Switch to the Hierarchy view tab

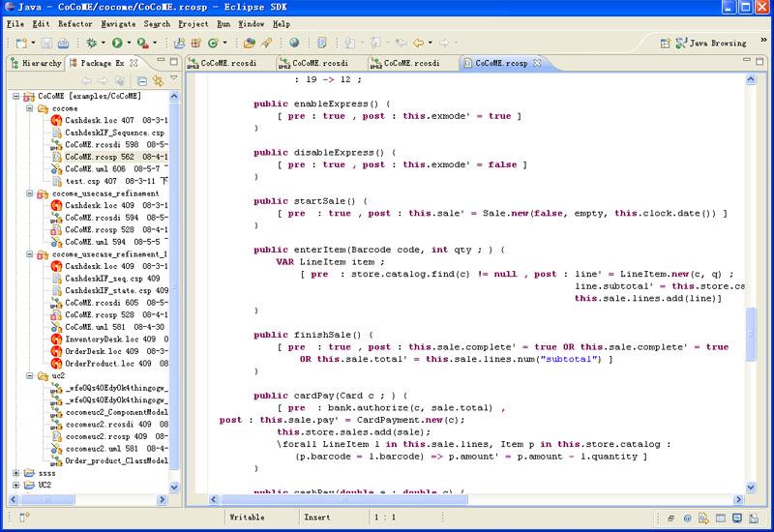[x=37, y=63]
